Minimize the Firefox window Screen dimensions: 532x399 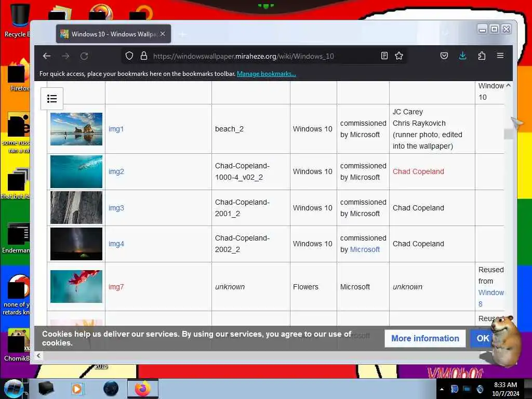(x=482, y=30)
